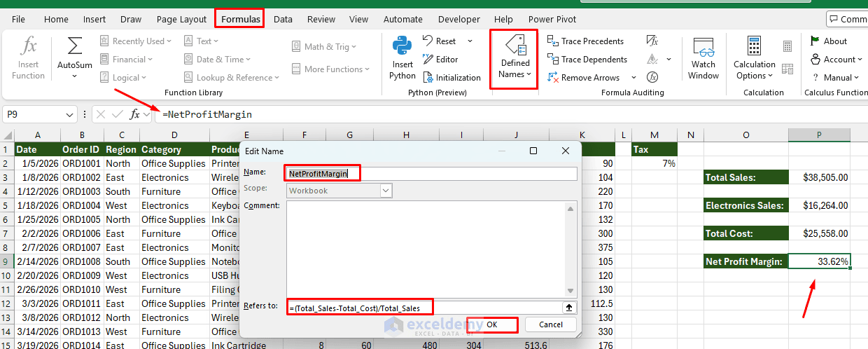The height and width of the screenshot is (349, 868).
Task: Click OK in Edit Name dialog
Action: pos(492,324)
